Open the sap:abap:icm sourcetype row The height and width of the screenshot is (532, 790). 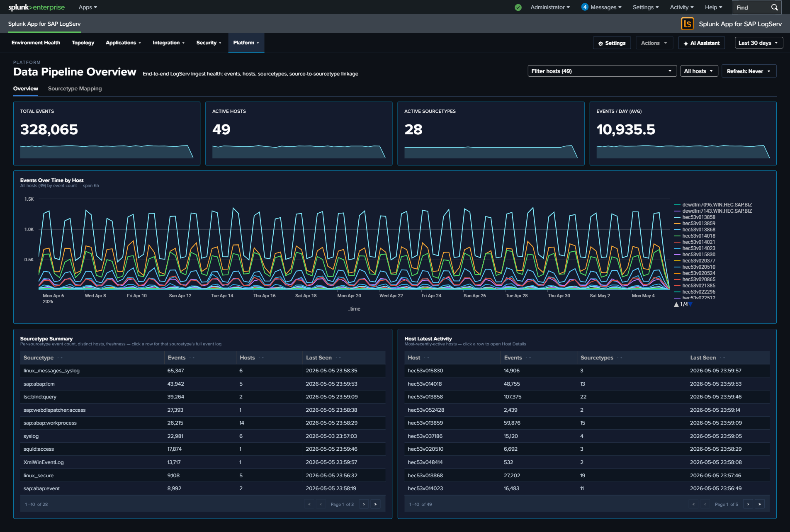click(x=203, y=384)
